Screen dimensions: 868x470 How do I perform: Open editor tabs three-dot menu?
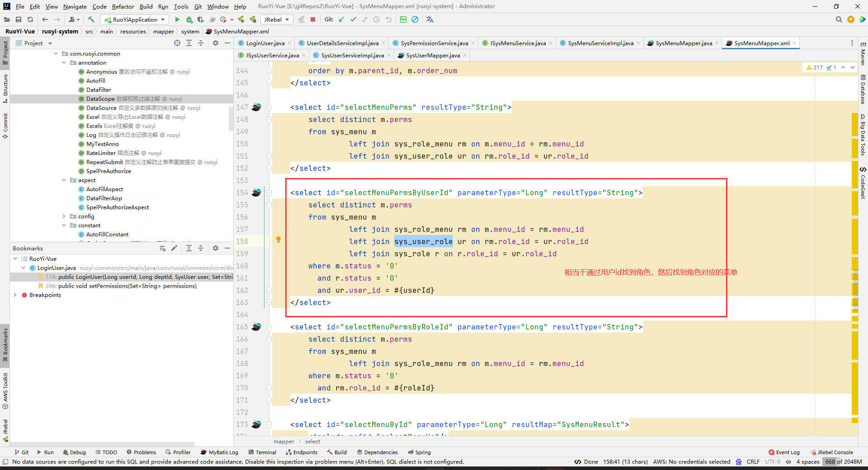852,43
